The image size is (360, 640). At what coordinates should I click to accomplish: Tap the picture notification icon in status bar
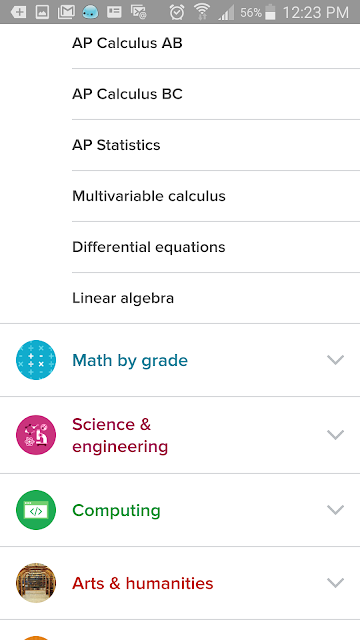pos(42,12)
